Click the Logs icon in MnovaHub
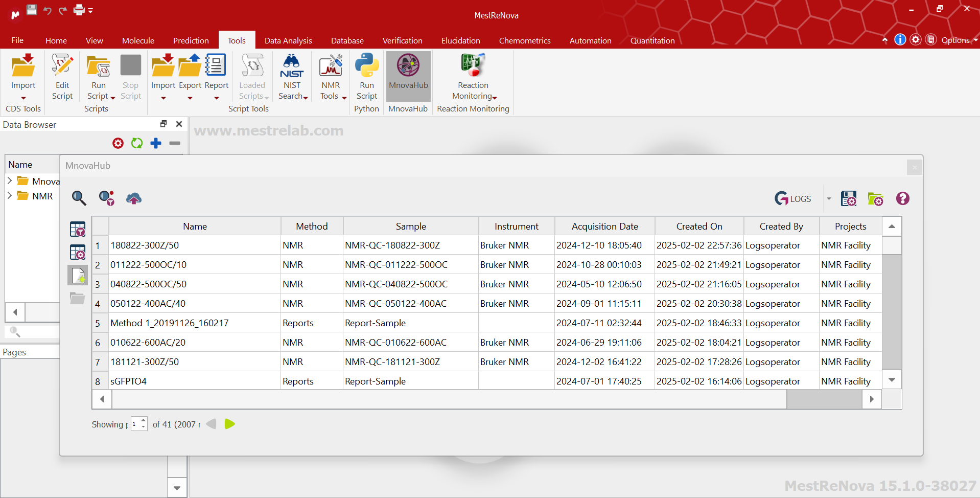Image resolution: width=980 pixels, height=498 pixels. tap(793, 198)
